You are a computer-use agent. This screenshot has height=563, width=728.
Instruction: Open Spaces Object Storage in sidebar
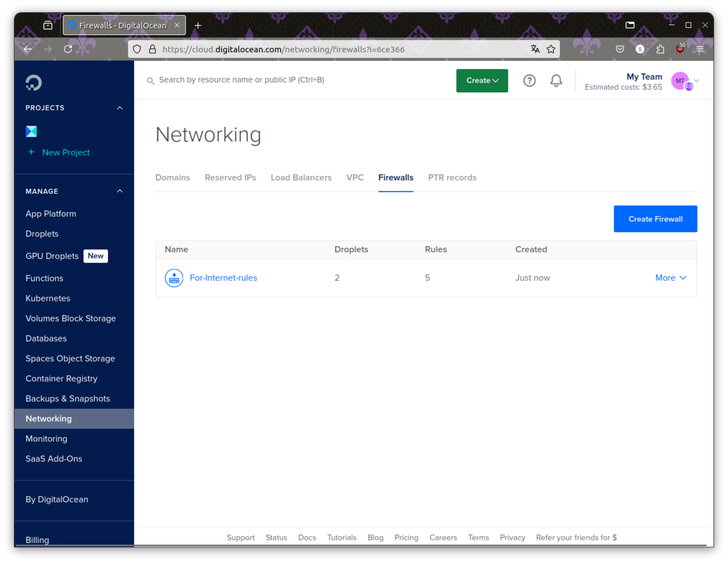70,358
